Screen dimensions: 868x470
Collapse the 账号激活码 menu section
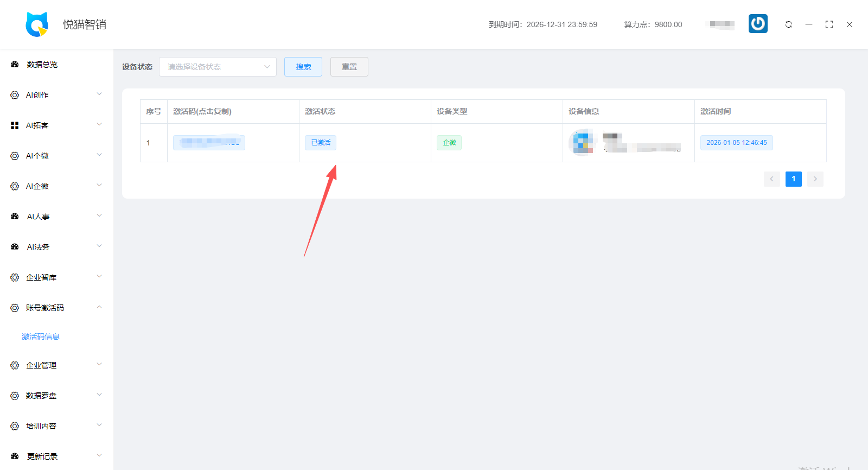[x=99, y=307]
